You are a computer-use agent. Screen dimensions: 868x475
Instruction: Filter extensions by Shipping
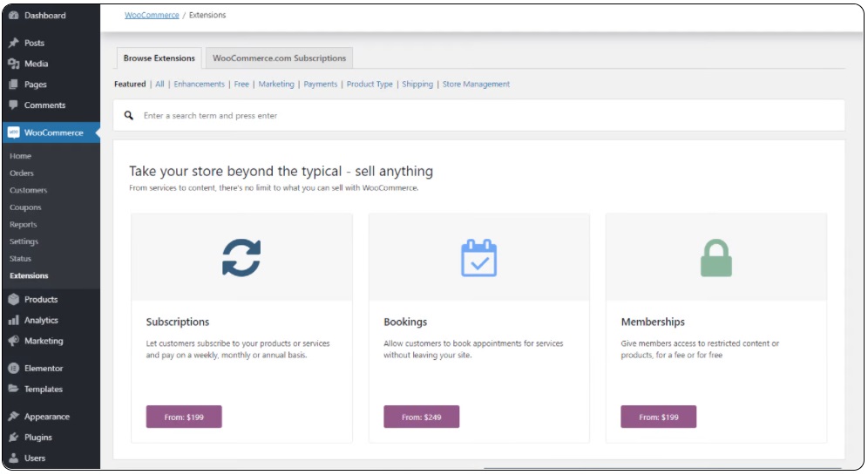pos(417,85)
